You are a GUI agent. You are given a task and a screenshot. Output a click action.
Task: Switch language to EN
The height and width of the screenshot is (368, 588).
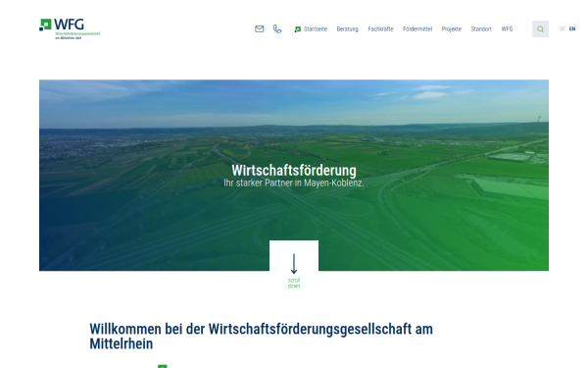(572, 28)
